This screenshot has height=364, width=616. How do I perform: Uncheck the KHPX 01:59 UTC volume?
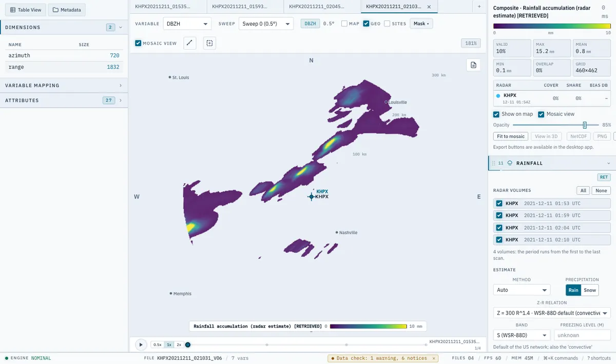pos(499,215)
